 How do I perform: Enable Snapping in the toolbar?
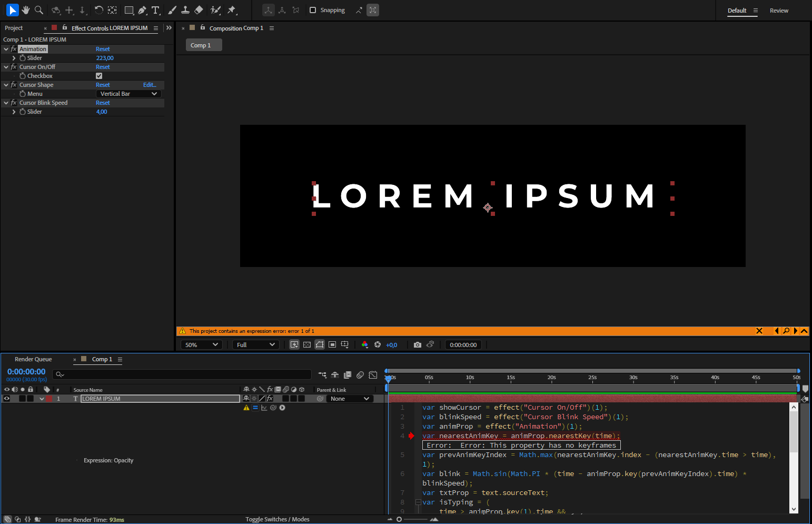click(313, 9)
